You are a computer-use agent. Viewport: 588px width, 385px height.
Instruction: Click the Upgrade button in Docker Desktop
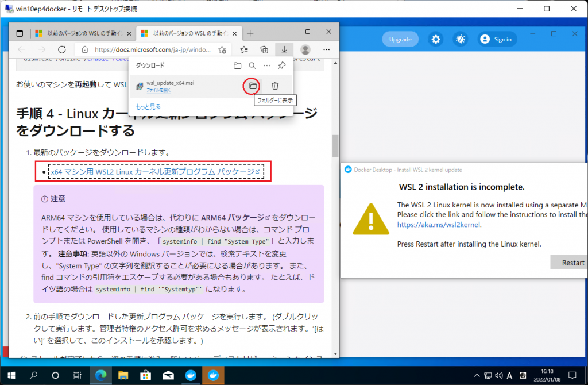coord(400,40)
